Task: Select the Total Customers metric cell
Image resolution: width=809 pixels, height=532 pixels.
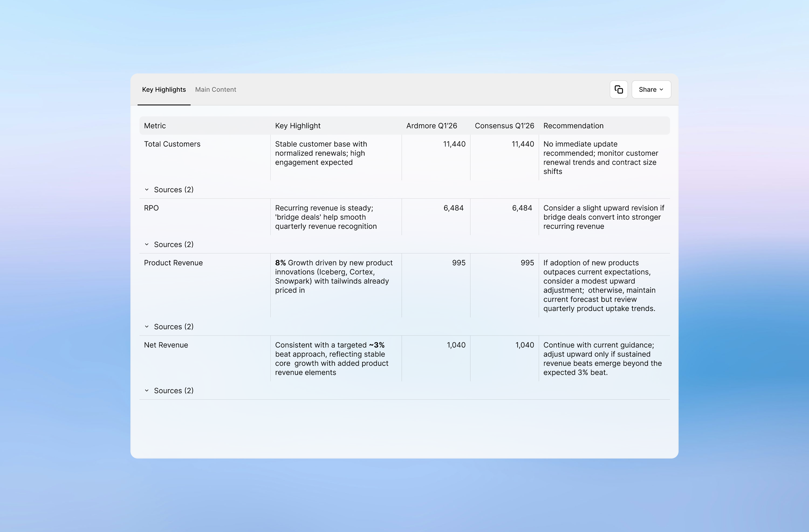Action: pos(172,144)
